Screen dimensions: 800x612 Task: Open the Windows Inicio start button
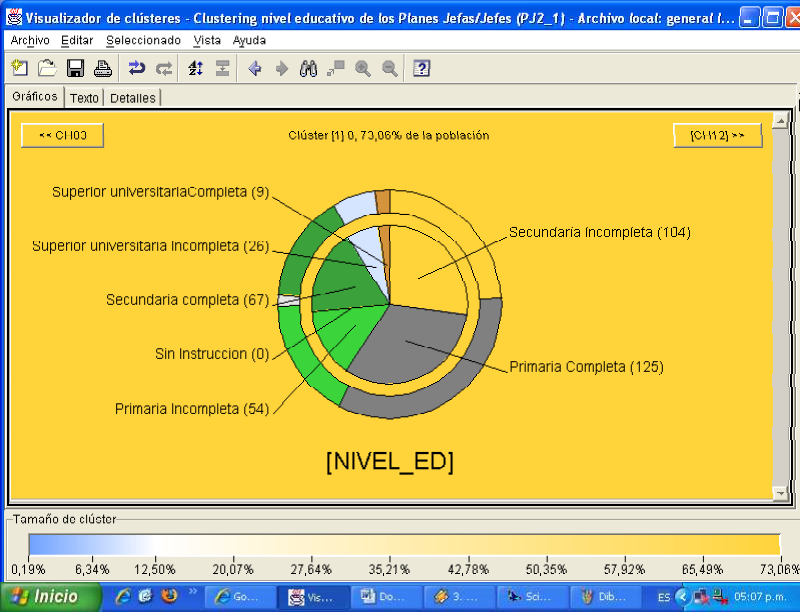(50, 597)
